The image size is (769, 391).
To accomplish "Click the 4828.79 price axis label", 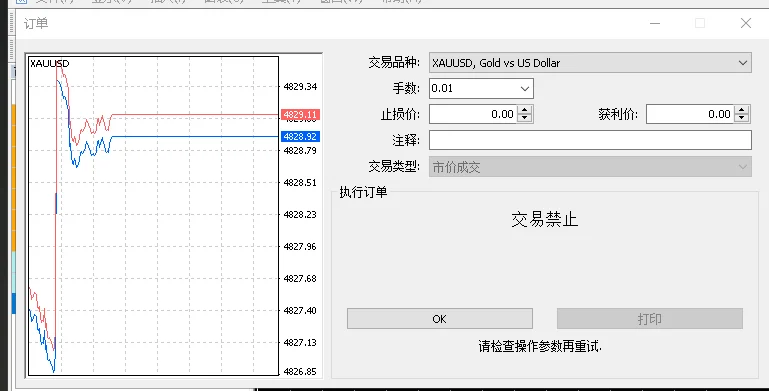I will pos(300,150).
